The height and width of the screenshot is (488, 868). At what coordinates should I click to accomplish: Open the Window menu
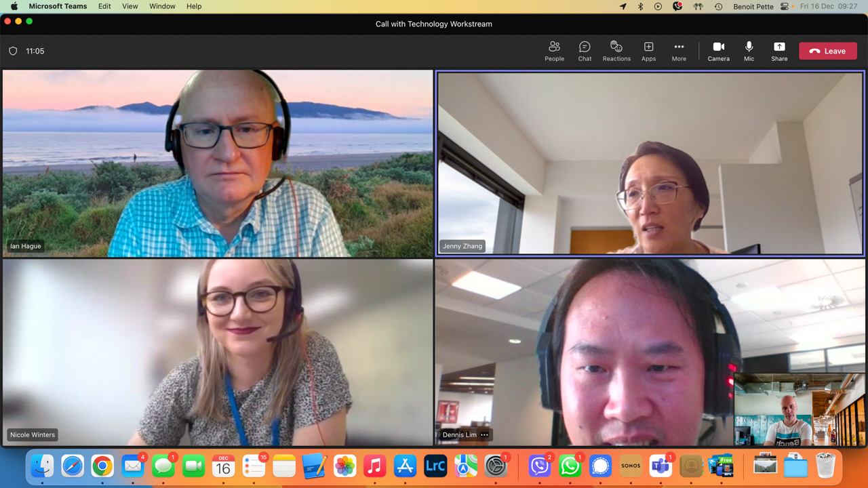click(x=162, y=6)
